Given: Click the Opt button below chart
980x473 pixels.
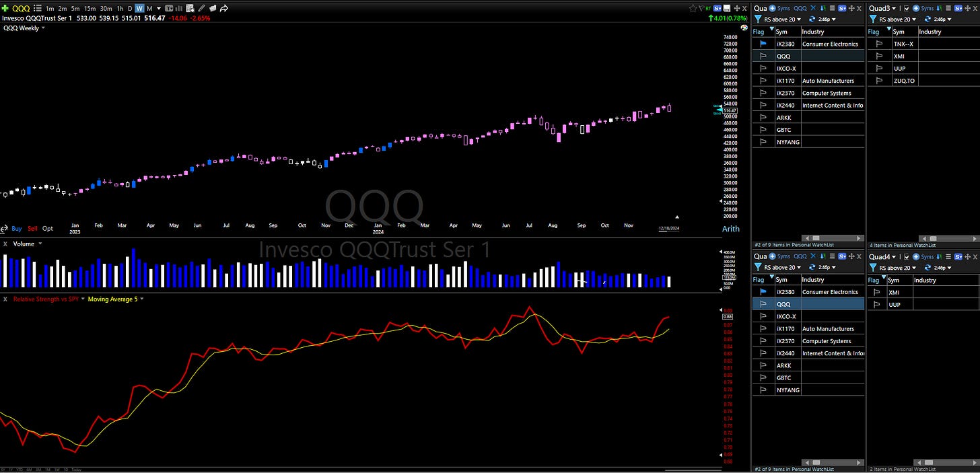Looking at the screenshot, I should (47, 229).
